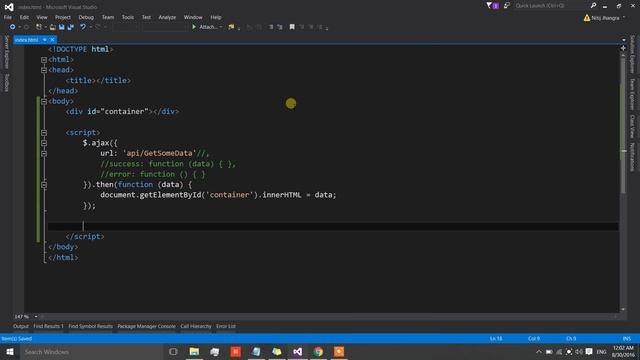
Task: Open the Analyze menu
Action: click(x=167, y=17)
